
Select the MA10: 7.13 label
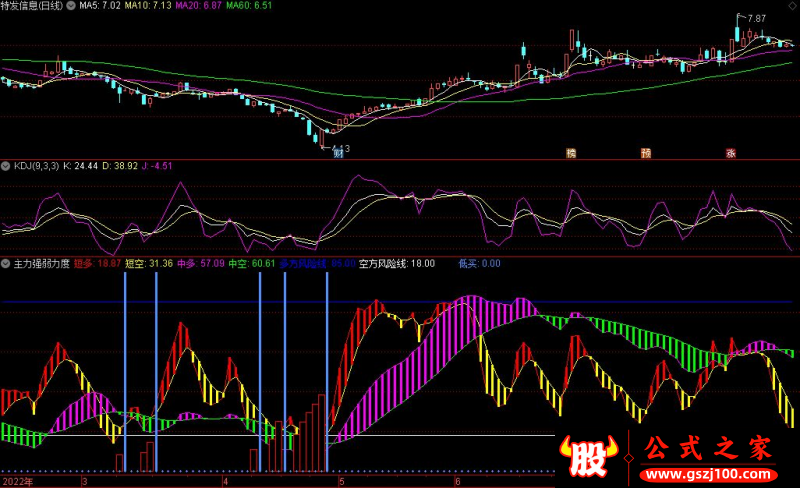click(148, 6)
